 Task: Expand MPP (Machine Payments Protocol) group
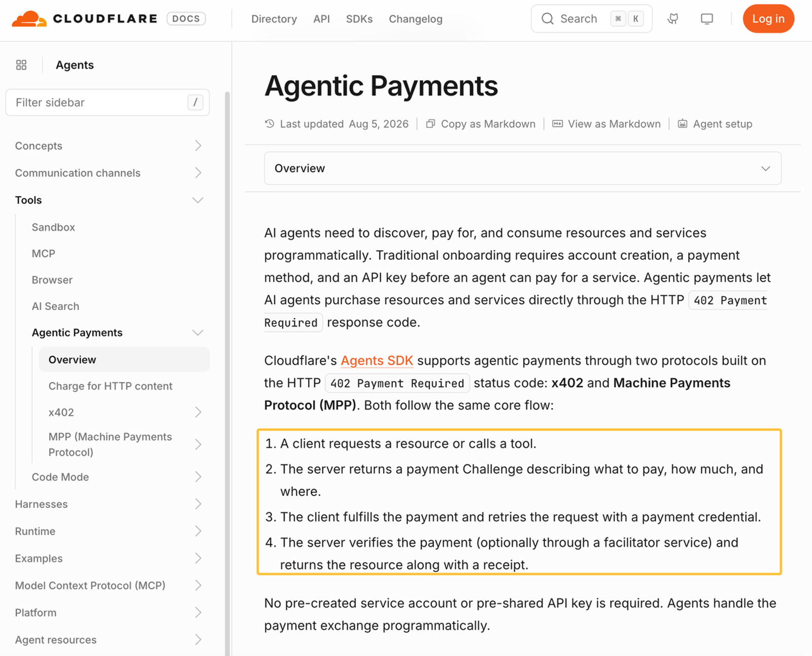pos(124,444)
